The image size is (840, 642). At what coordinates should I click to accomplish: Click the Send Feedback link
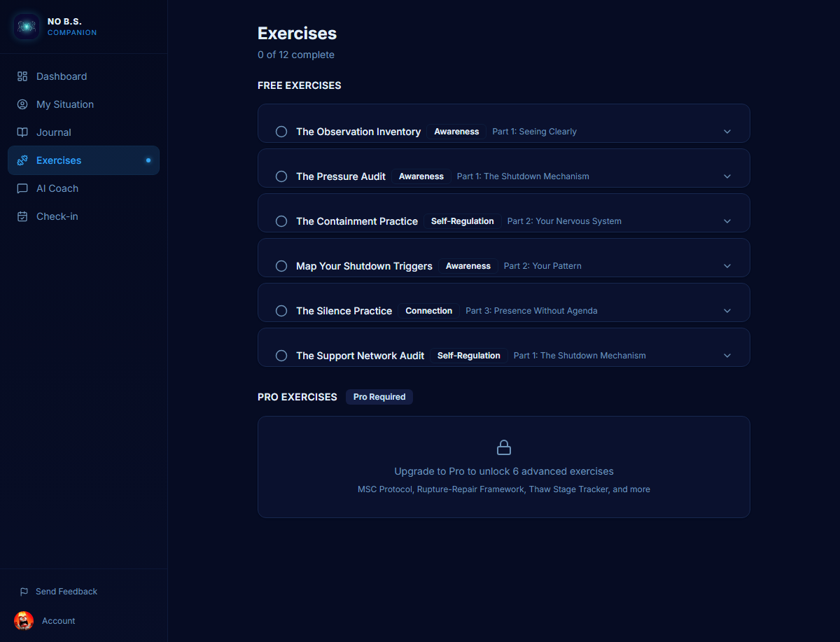[x=66, y=592]
